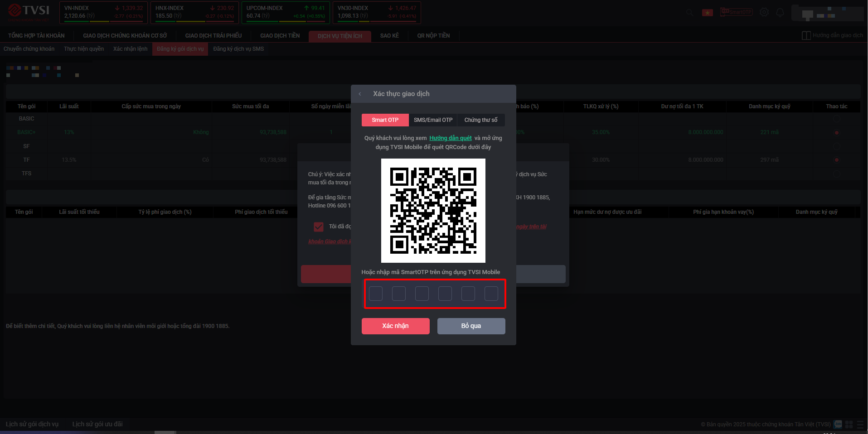Select the radio button for BASIC+ row
This screenshot has height=434, width=868.
836,133
